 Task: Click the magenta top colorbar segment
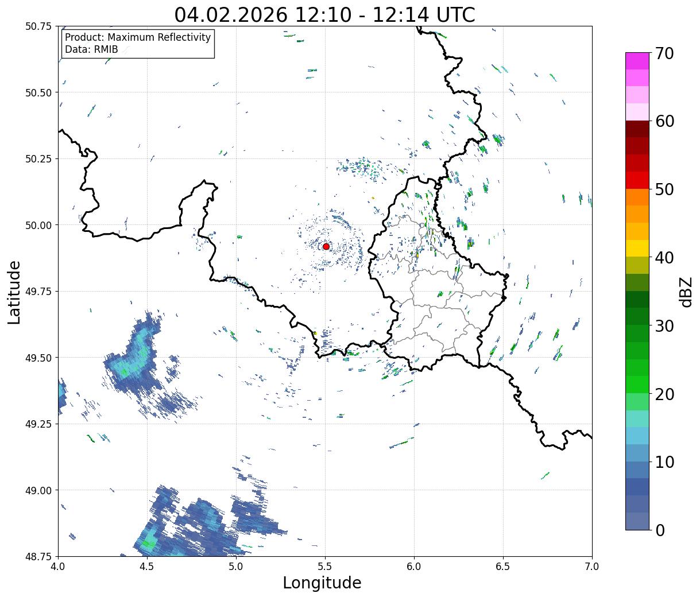tap(637, 61)
